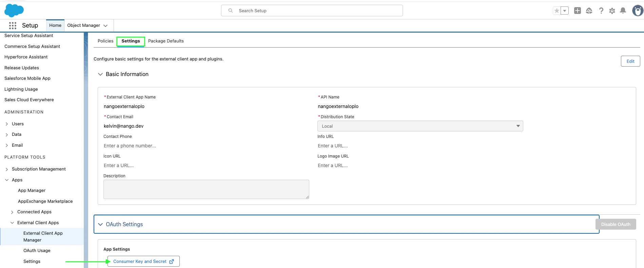Screen dimensions: 644x268
Task: Open OAuth Usage
Action: point(37,251)
